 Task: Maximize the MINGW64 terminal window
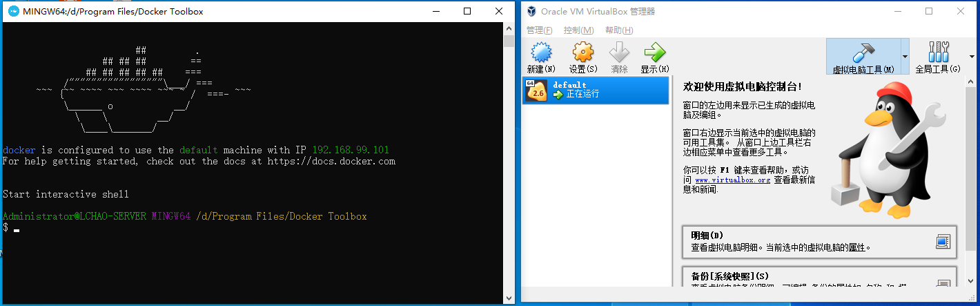pos(467,11)
